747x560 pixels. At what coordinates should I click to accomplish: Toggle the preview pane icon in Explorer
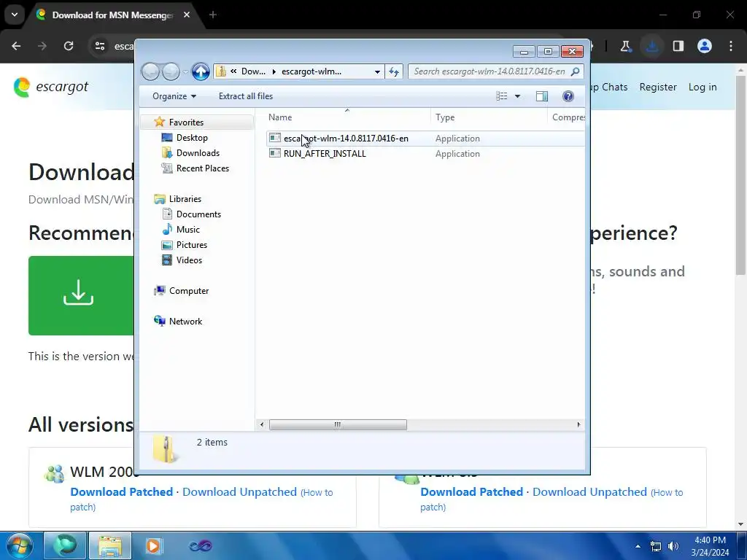coord(542,96)
